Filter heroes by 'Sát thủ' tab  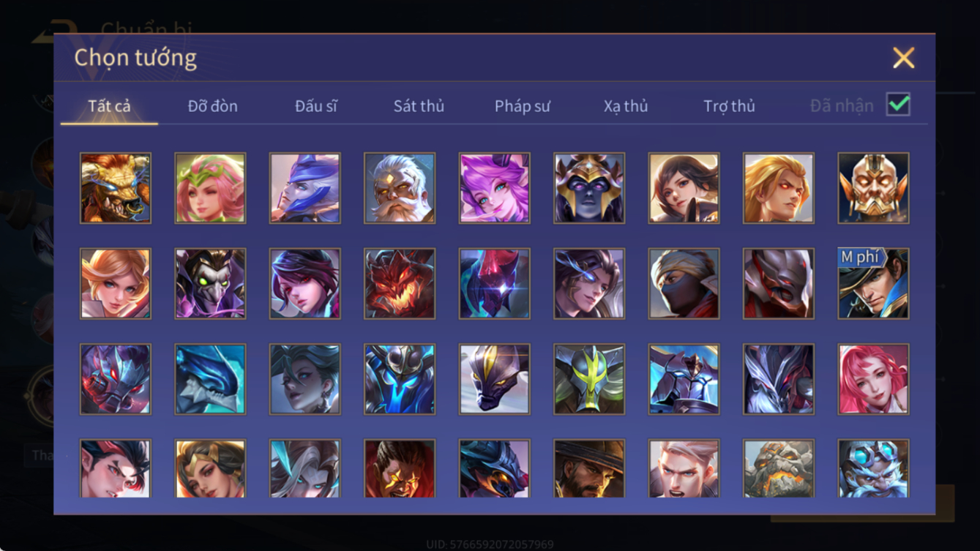coord(419,106)
